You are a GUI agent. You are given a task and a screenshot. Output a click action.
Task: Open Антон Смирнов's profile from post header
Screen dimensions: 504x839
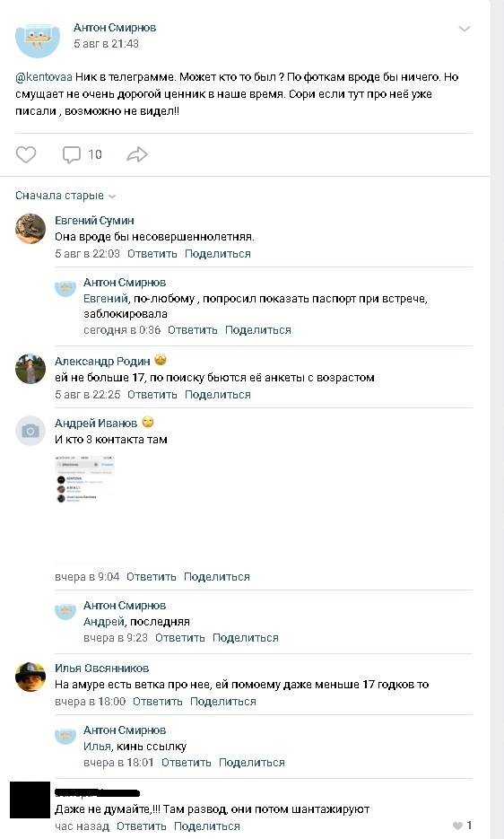[115, 27]
